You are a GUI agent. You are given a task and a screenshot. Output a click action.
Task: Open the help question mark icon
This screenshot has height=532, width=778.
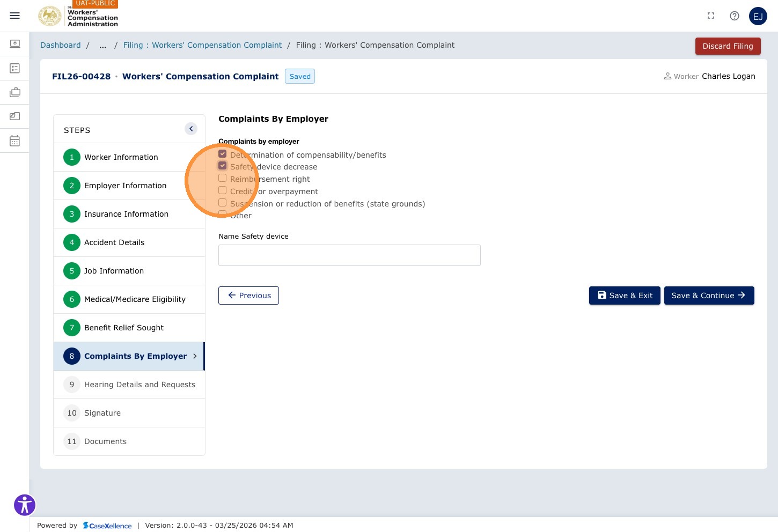click(x=735, y=16)
